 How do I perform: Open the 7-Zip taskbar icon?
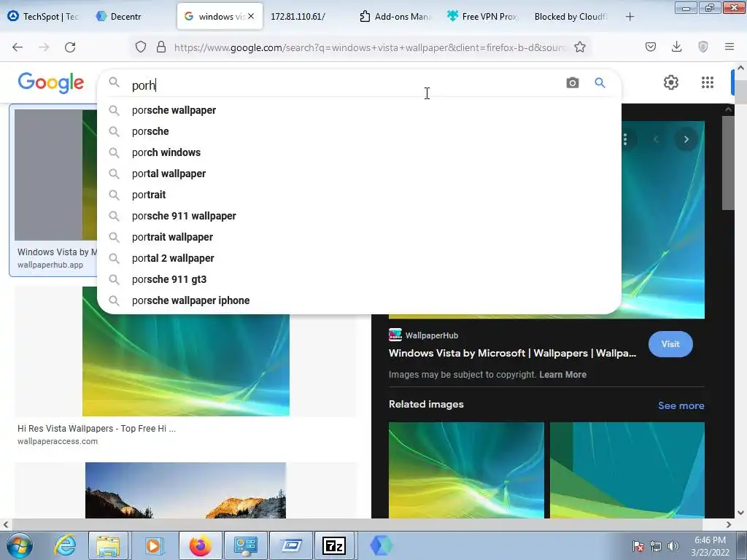(x=333, y=545)
